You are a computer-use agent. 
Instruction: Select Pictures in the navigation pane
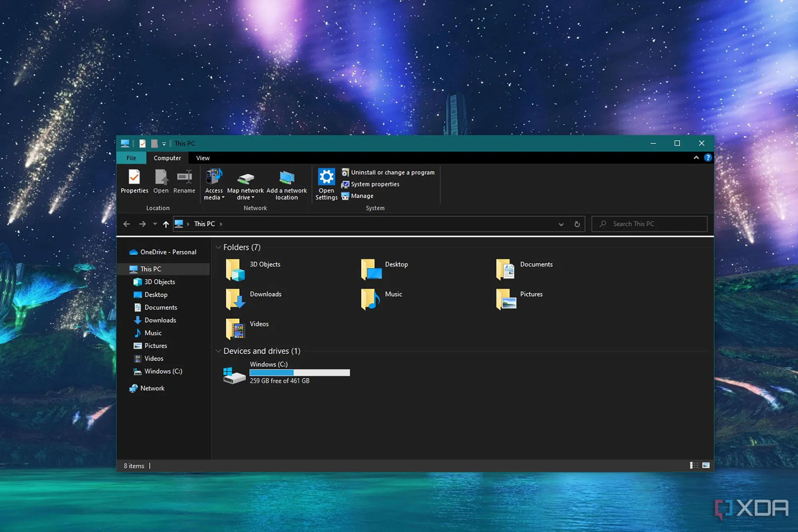click(150, 346)
